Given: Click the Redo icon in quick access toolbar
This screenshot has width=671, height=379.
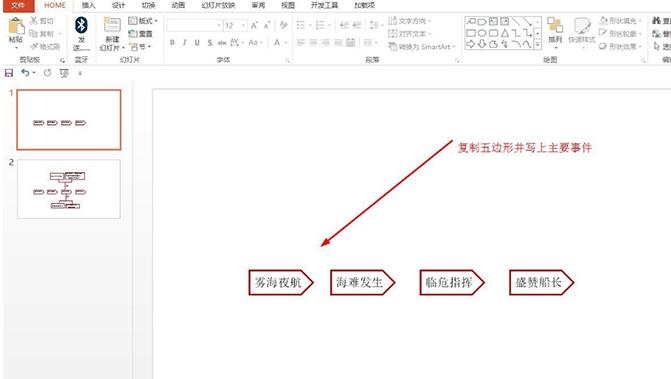Looking at the screenshot, I should pos(48,73).
